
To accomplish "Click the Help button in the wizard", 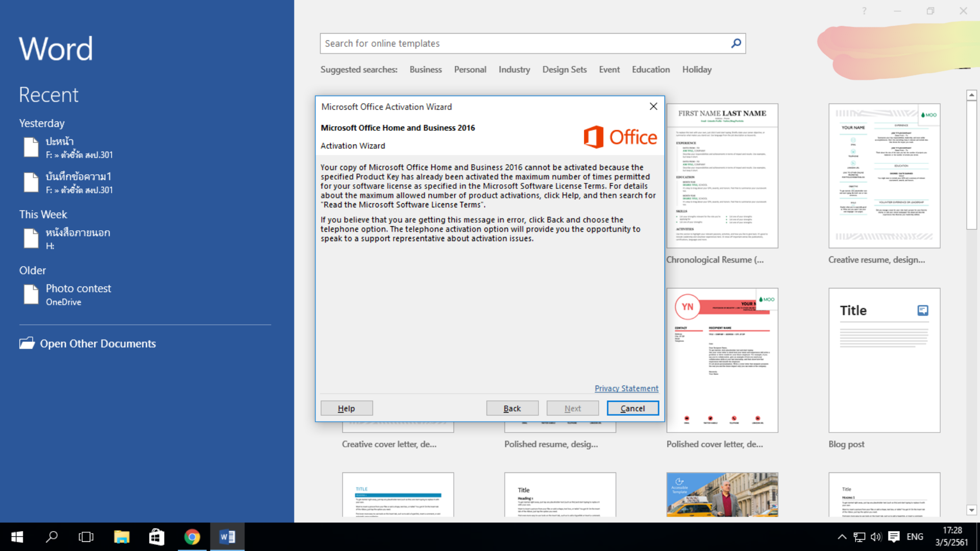I will point(347,408).
